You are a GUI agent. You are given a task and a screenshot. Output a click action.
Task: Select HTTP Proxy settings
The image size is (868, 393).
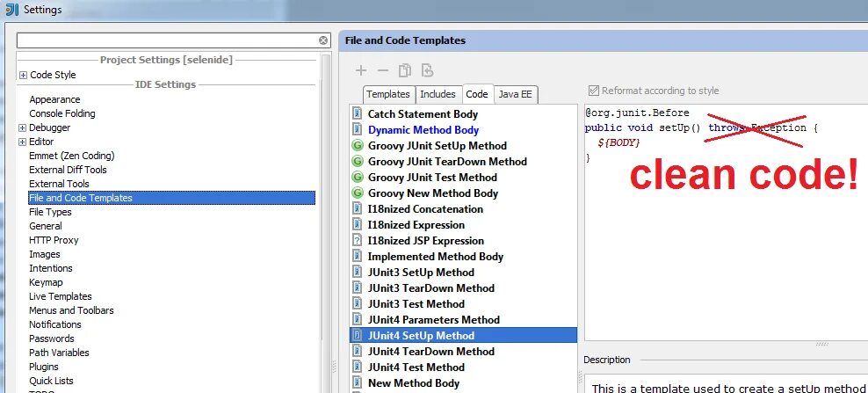point(54,240)
